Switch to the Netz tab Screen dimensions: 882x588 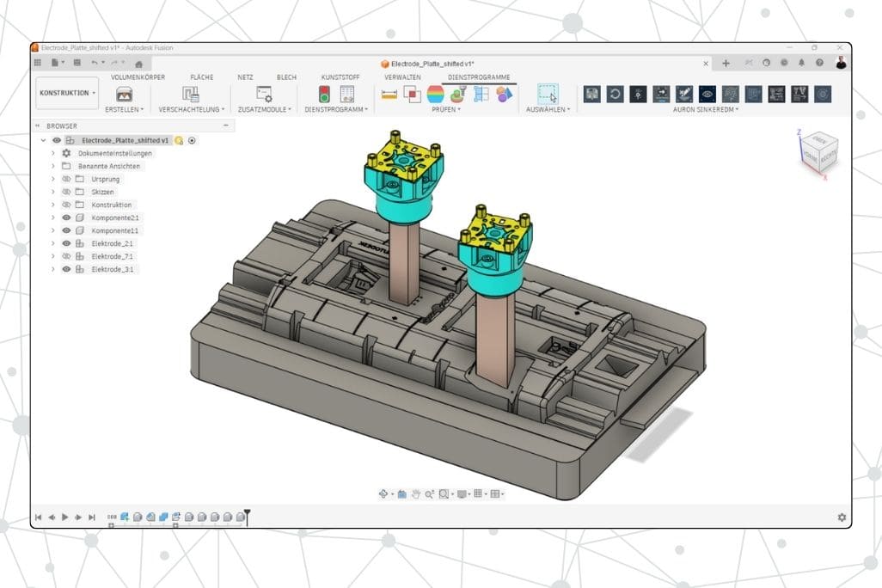[245, 77]
